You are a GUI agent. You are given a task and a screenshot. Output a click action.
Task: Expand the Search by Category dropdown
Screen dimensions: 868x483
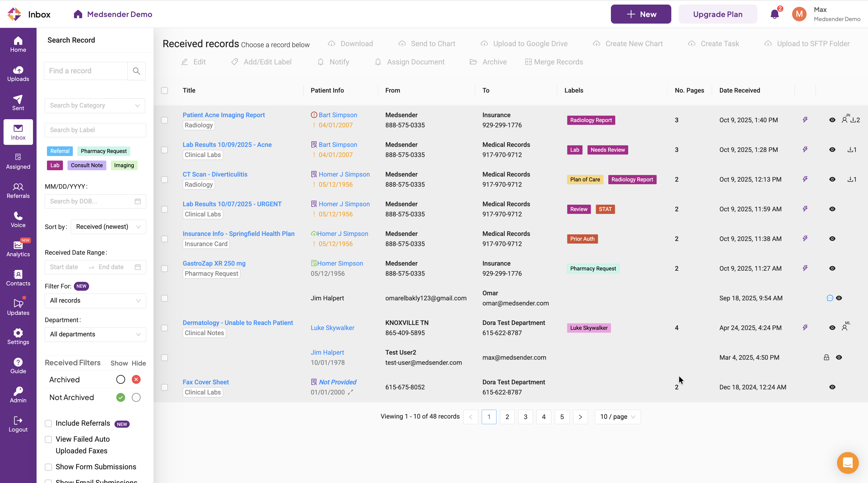(95, 106)
